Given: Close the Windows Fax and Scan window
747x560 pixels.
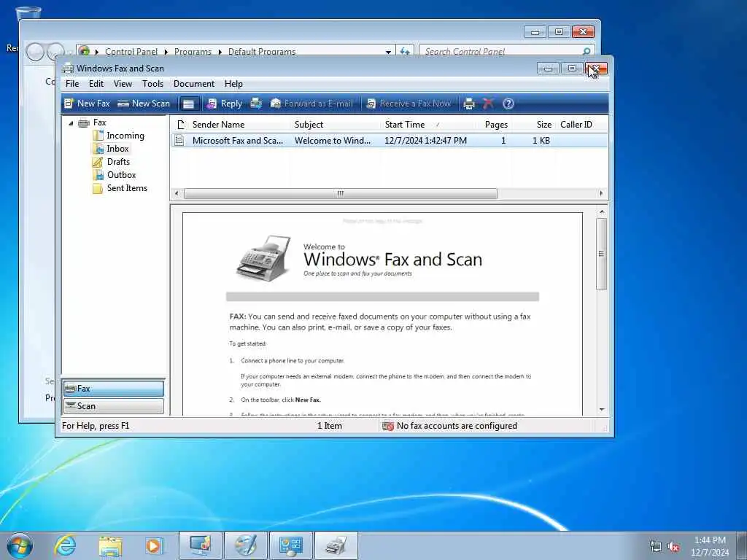Looking at the screenshot, I should click(597, 69).
